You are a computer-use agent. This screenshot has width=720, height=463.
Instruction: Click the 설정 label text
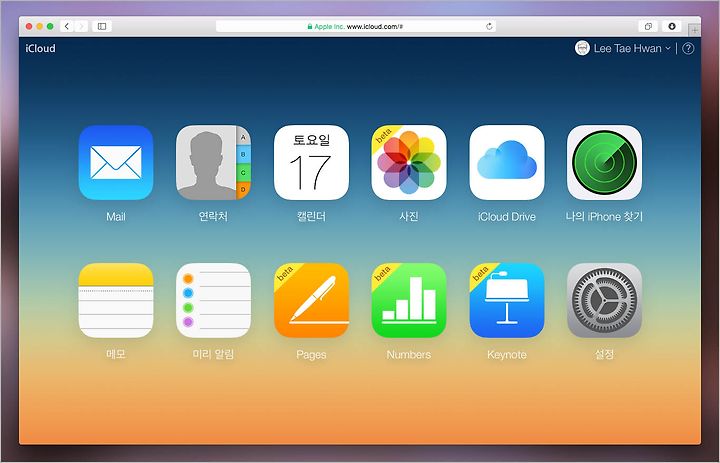point(604,354)
